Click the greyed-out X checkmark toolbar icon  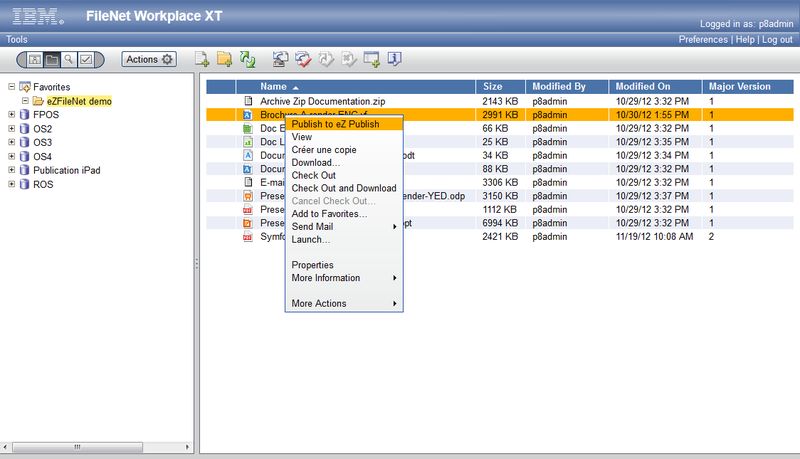(x=349, y=59)
